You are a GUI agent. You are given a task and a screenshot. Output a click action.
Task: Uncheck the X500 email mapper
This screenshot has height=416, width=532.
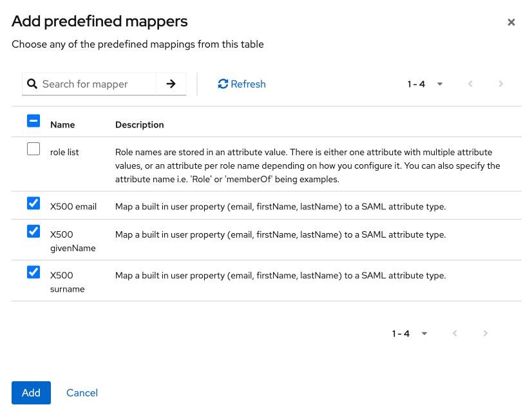33,203
